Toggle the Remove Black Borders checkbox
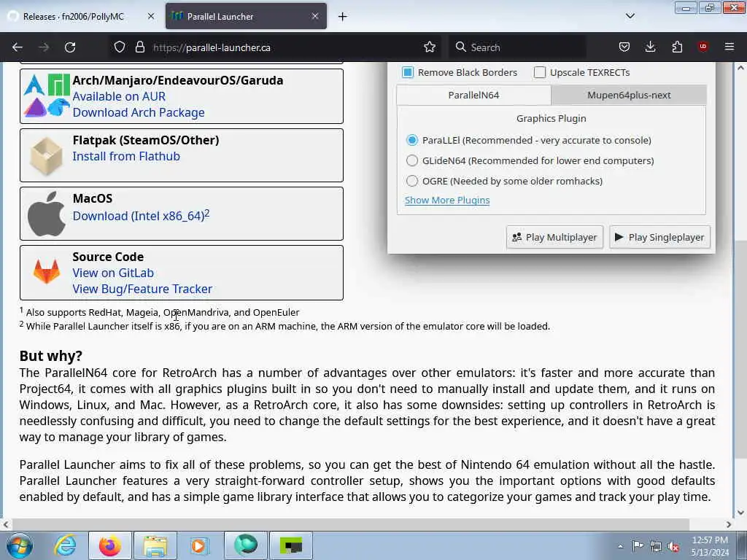 point(408,72)
